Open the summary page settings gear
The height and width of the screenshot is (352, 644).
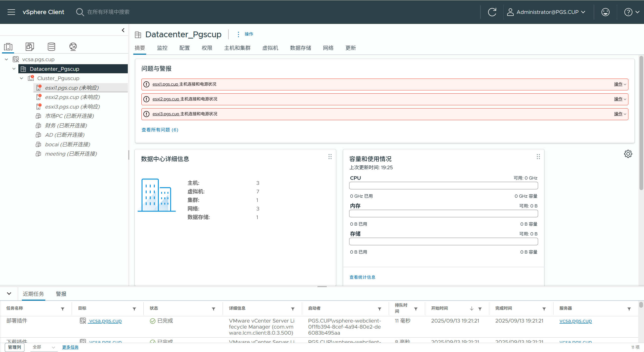[x=628, y=154]
